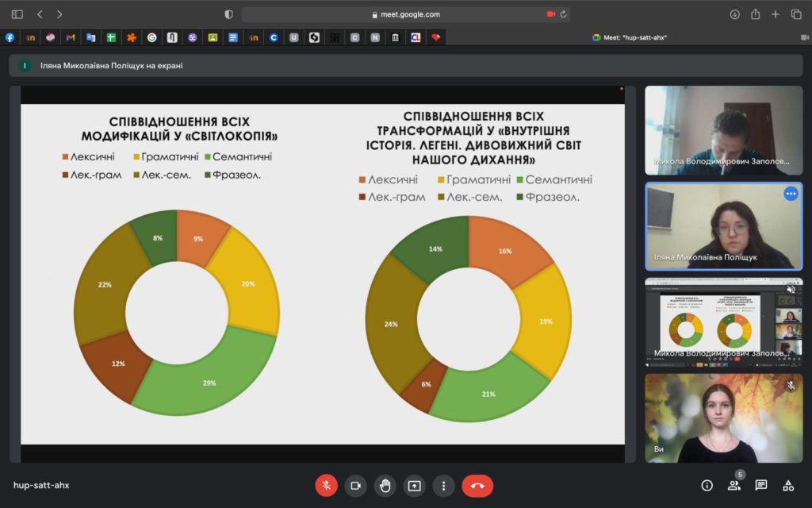Open the chat panel
This screenshot has width=812, height=508.
tap(760, 486)
